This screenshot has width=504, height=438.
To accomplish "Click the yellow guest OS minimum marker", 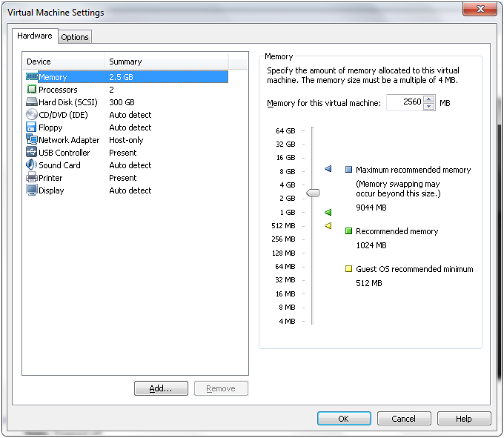I will click(328, 225).
